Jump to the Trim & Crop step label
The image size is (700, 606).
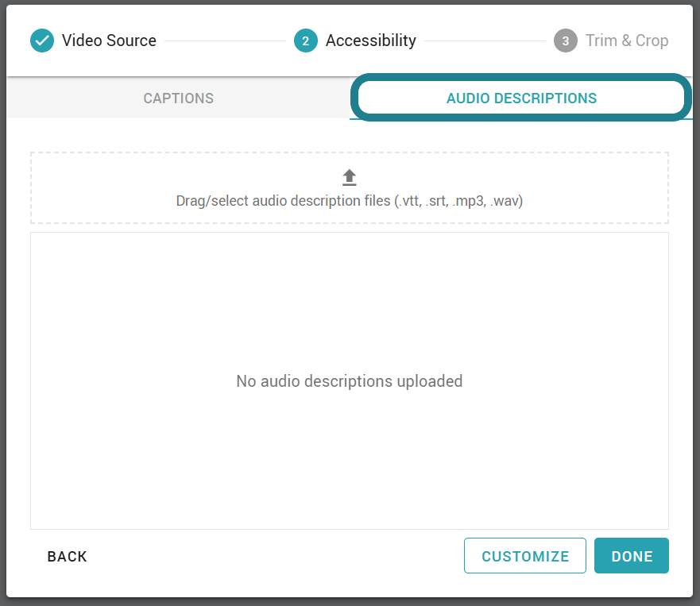coord(627,41)
